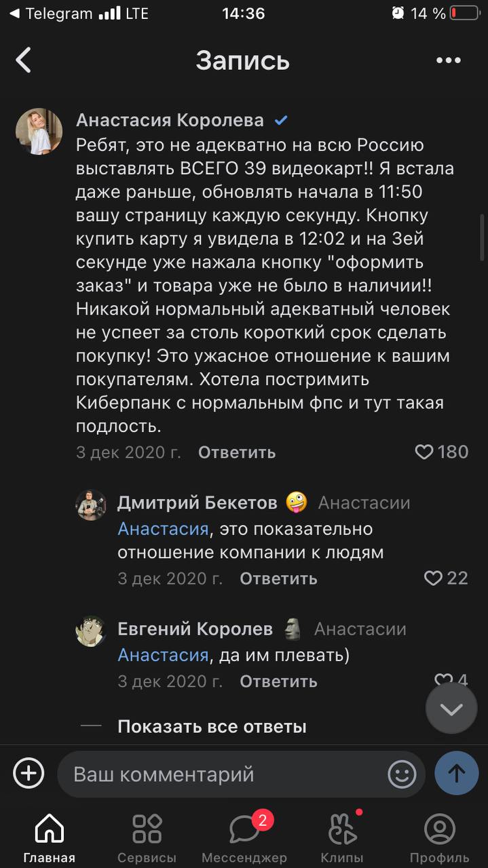Open the emoji sticker picker
Viewport: 488px width, 868px height.
point(402,774)
